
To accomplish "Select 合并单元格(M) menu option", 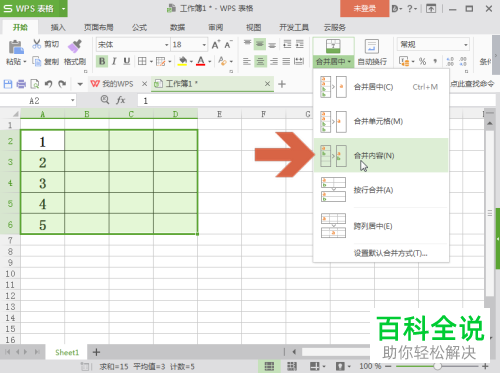I will pyautogui.click(x=381, y=121).
